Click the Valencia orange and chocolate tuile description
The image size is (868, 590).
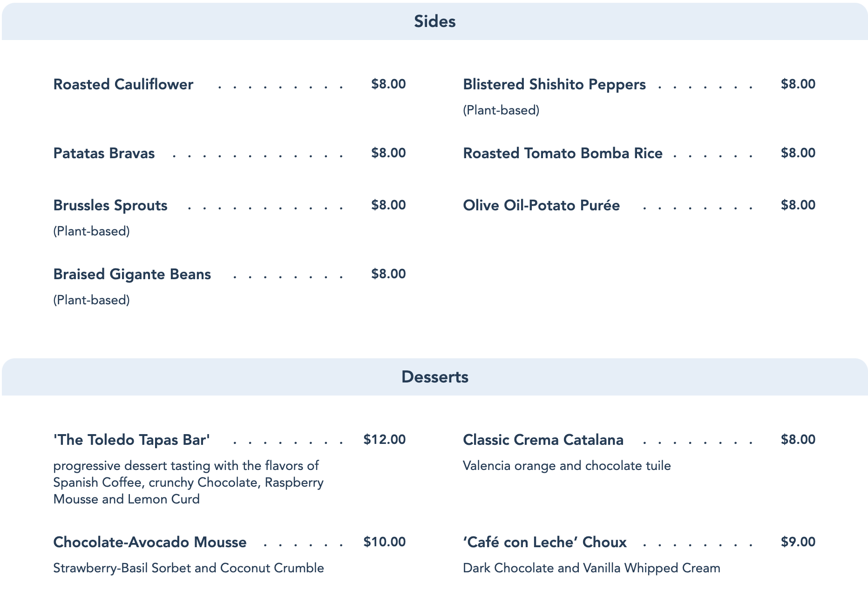pos(567,466)
